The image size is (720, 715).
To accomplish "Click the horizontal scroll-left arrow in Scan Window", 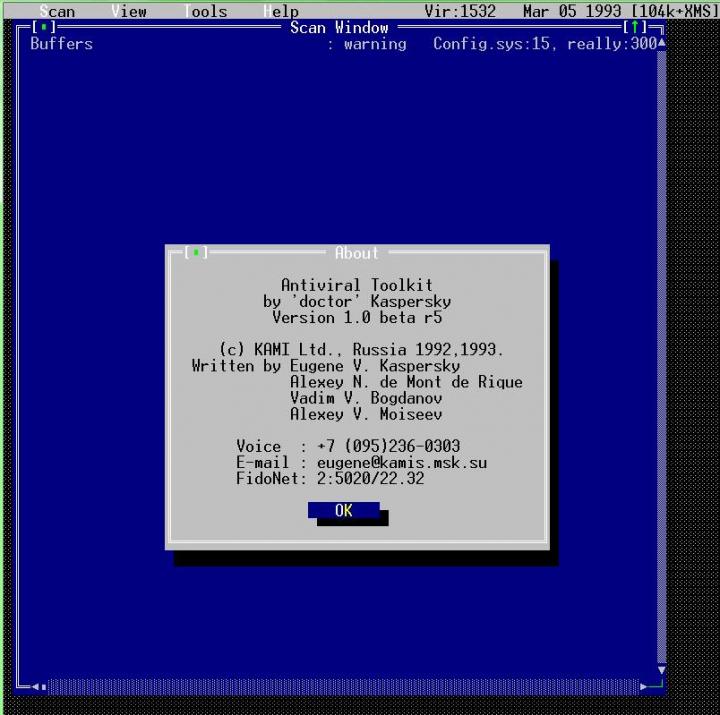I will coord(35,687).
